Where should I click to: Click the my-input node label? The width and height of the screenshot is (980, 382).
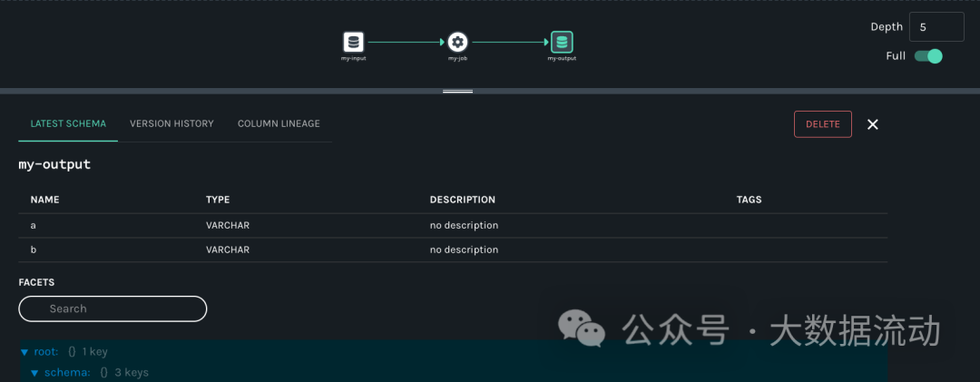[x=353, y=58]
